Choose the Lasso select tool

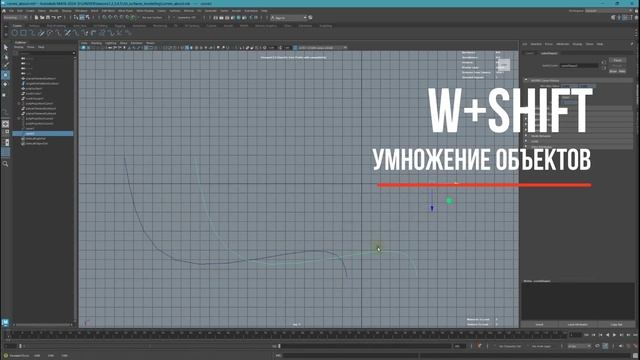click(6, 57)
